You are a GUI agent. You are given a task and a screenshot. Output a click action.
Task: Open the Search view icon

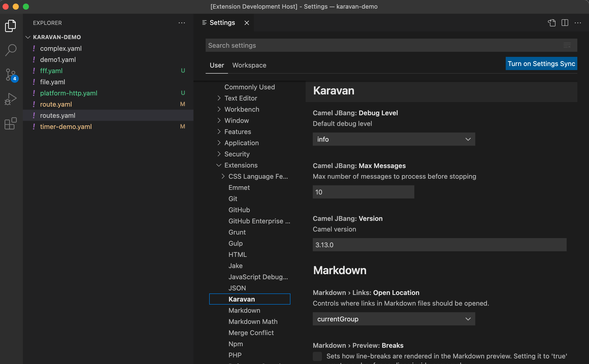click(10, 50)
